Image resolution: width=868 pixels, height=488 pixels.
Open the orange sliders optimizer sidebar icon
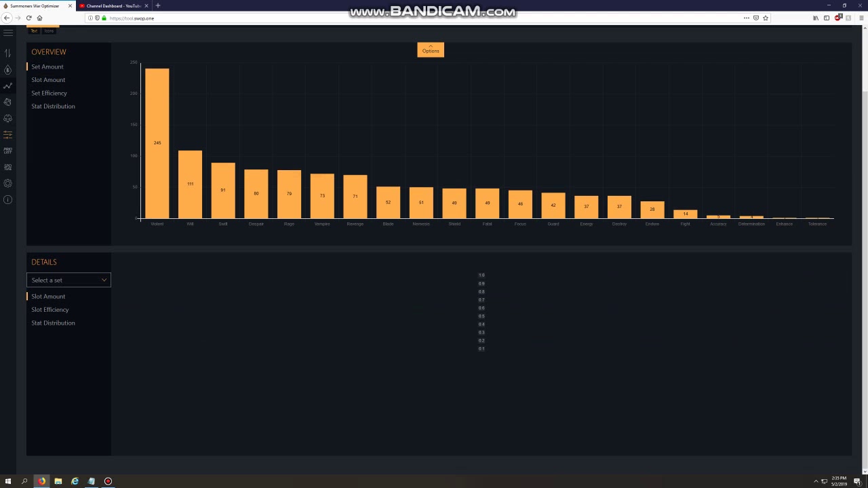coord(7,134)
